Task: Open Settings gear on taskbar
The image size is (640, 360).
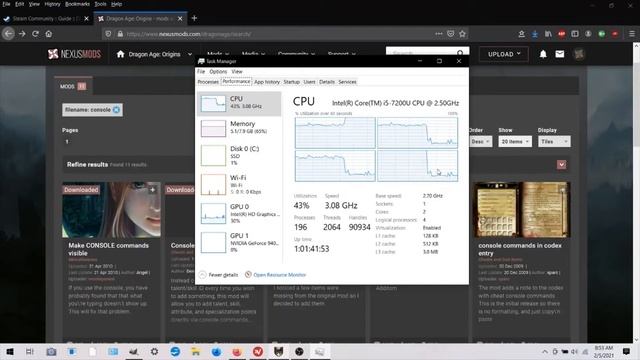Action: pyautogui.click(x=154, y=351)
